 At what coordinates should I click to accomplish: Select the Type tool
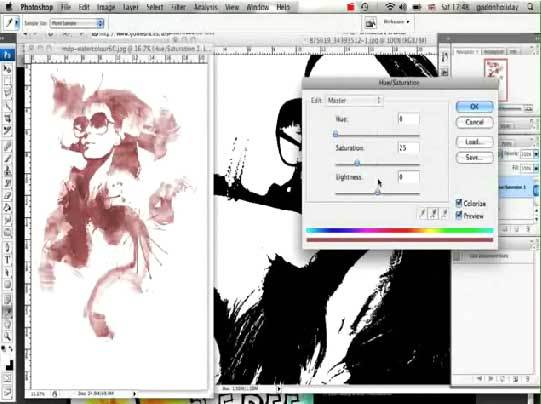[7, 260]
